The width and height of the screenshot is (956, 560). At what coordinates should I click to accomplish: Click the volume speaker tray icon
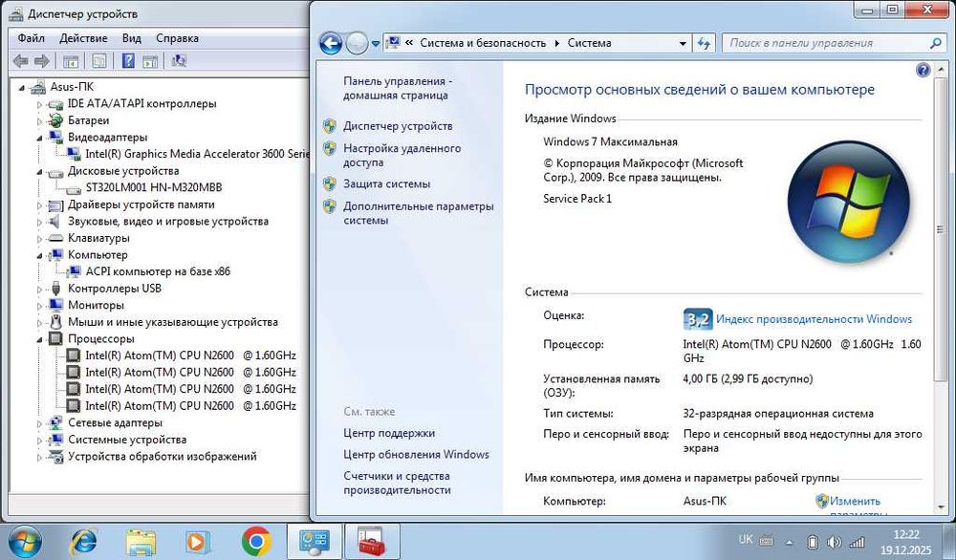(x=834, y=542)
